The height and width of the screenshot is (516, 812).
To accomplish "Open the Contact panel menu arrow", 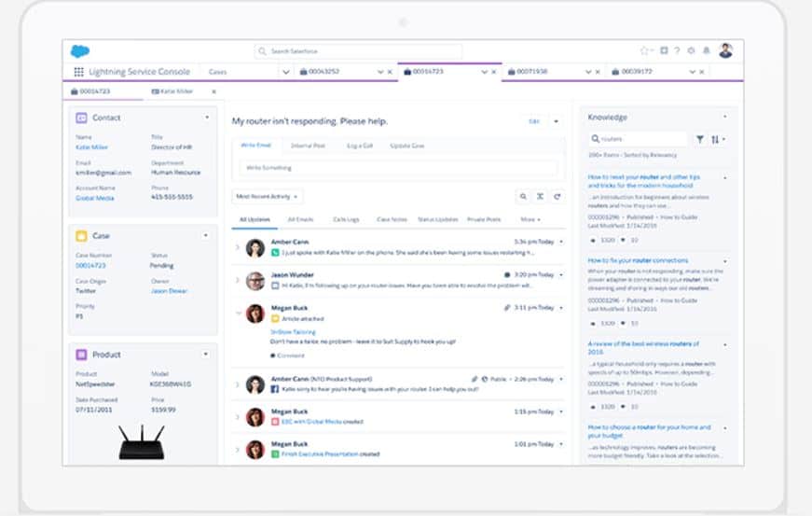I will (207, 118).
